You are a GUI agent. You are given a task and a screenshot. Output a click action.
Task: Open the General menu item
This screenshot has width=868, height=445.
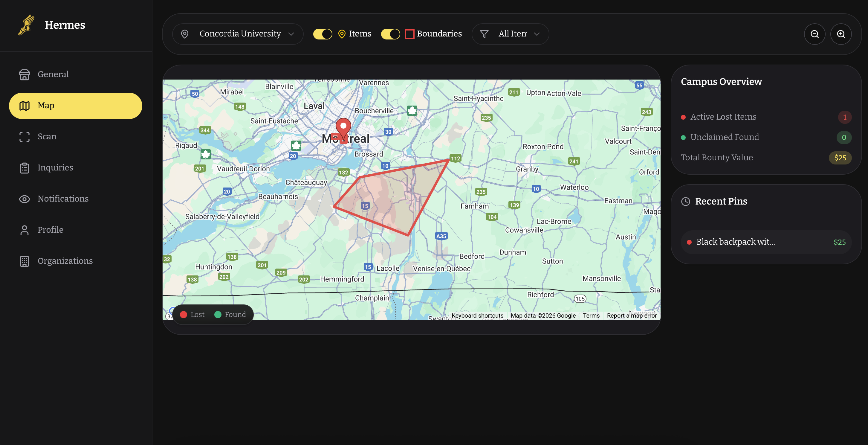click(x=53, y=74)
